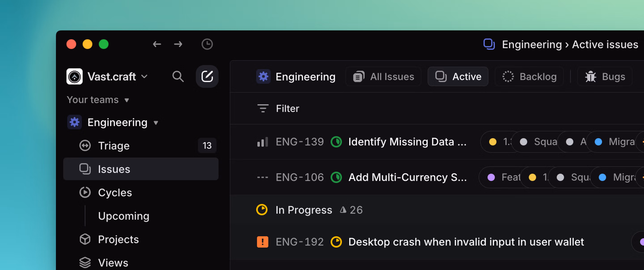Image resolution: width=644 pixels, height=270 pixels.
Task: Click the priority bars icon on ENG-139
Action: (263, 142)
